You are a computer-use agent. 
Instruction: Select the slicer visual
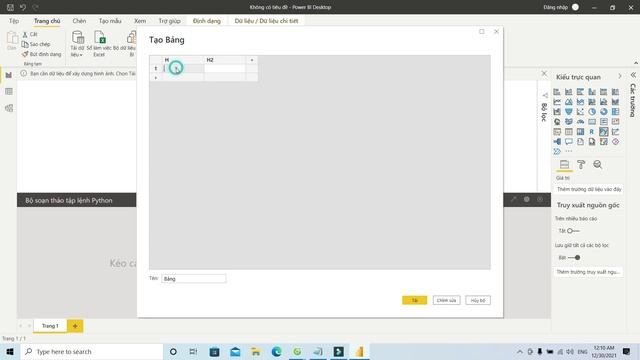coord(557,131)
